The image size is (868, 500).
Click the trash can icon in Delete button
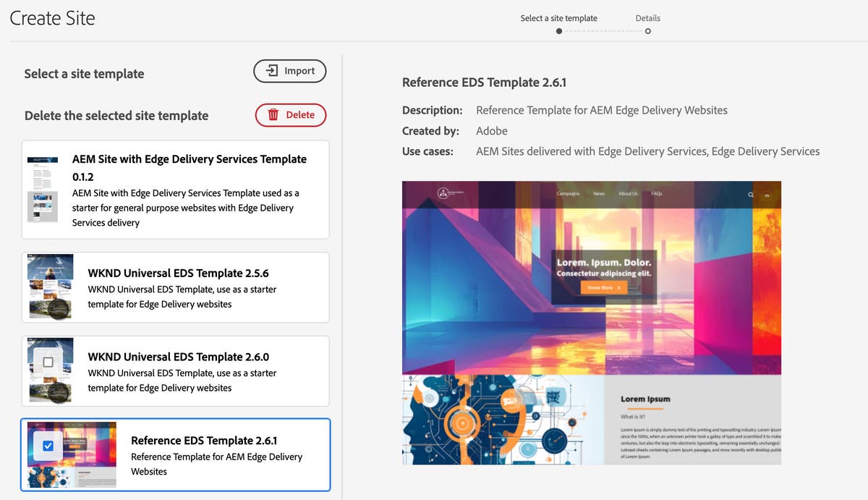point(273,115)
